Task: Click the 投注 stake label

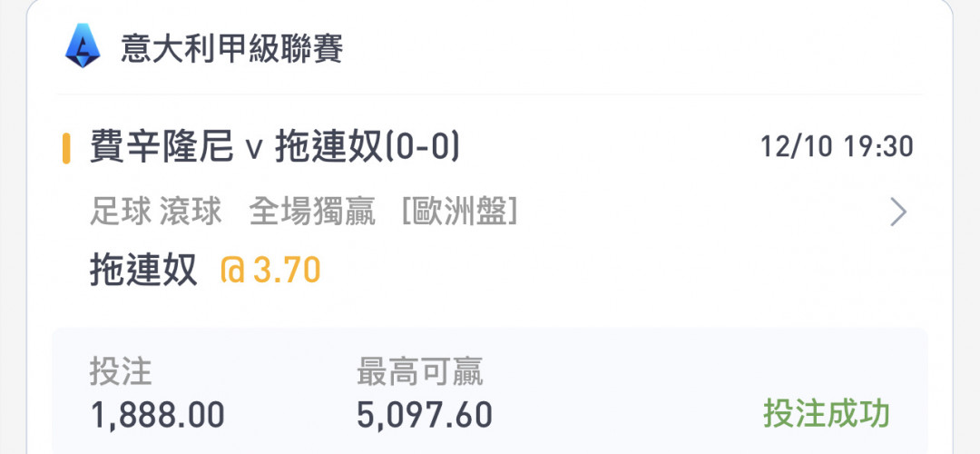Action: (x=121, y=372)
